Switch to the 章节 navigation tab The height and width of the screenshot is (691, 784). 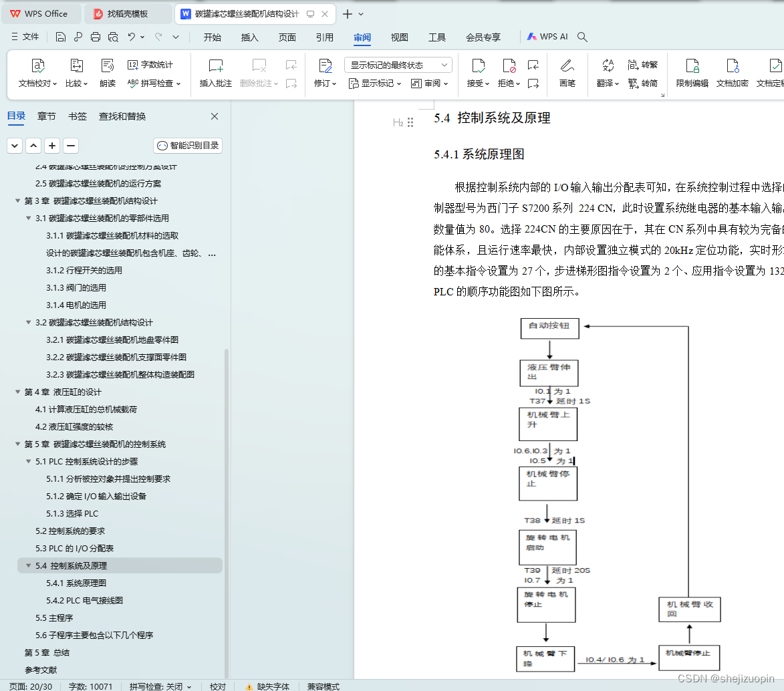point(47,116)
